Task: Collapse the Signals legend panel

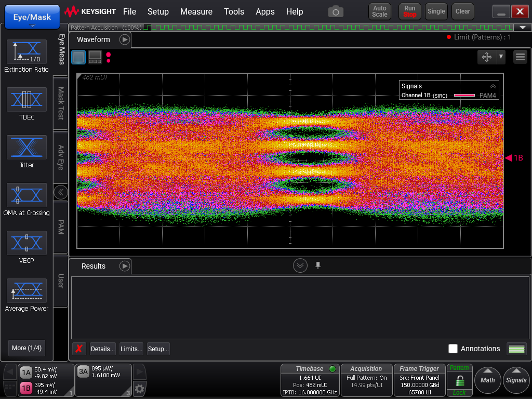Action: coord(493,86)
